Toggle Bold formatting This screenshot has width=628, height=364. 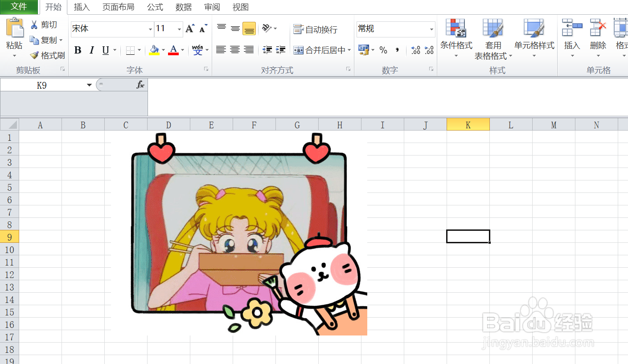(78, 50)
